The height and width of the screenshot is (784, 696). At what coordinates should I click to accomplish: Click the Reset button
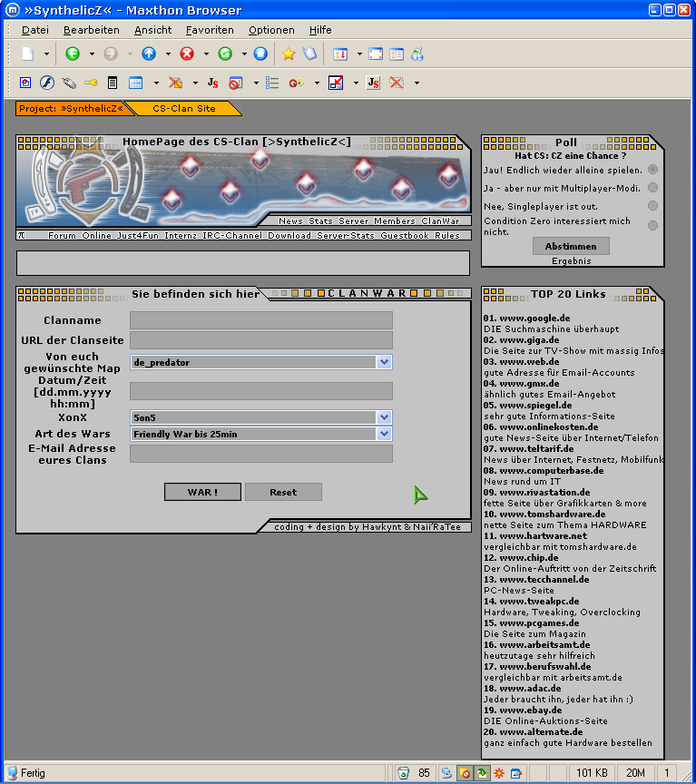pos(283,492)
